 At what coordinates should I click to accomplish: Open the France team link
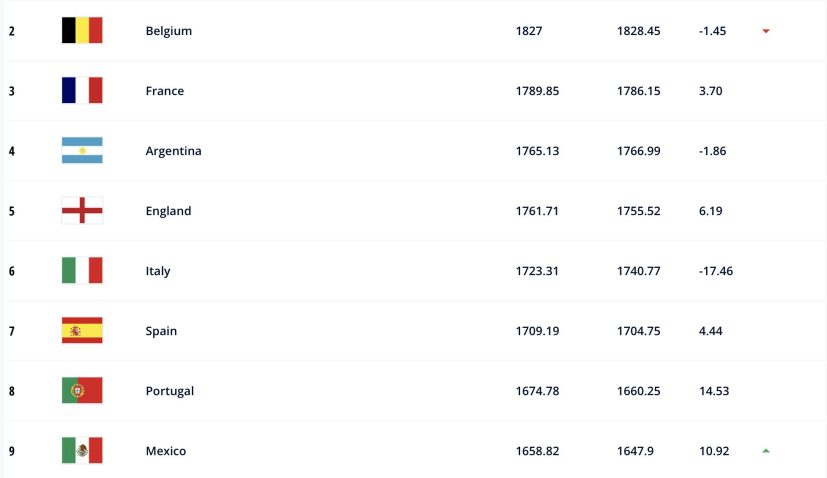coord(165,91)
